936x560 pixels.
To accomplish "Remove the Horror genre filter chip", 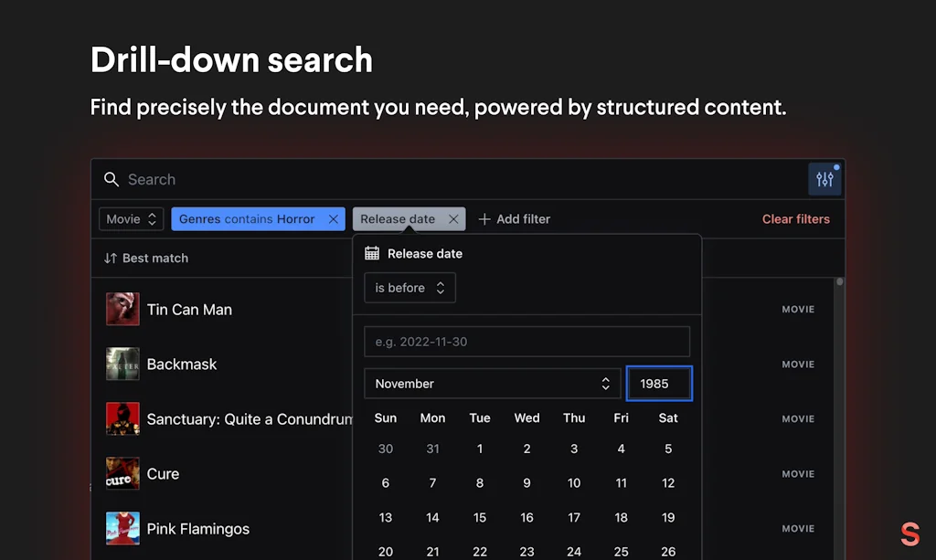I will click(333, 218).
